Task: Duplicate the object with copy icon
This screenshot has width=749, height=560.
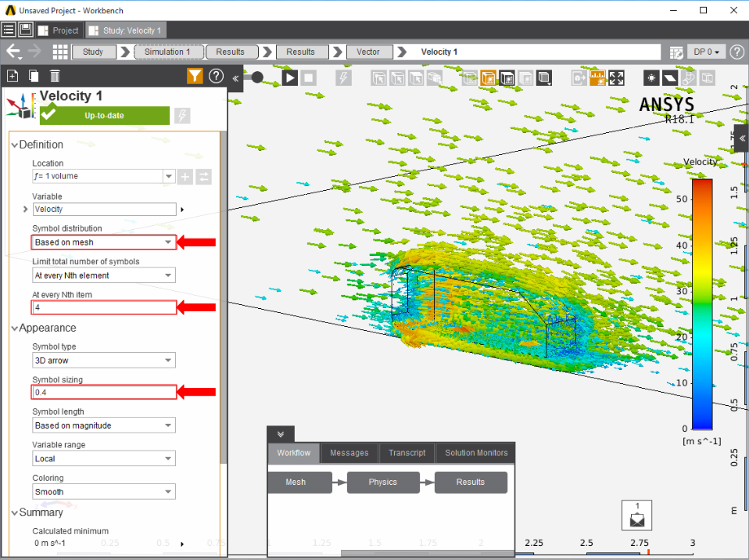Action: [34, 76]
